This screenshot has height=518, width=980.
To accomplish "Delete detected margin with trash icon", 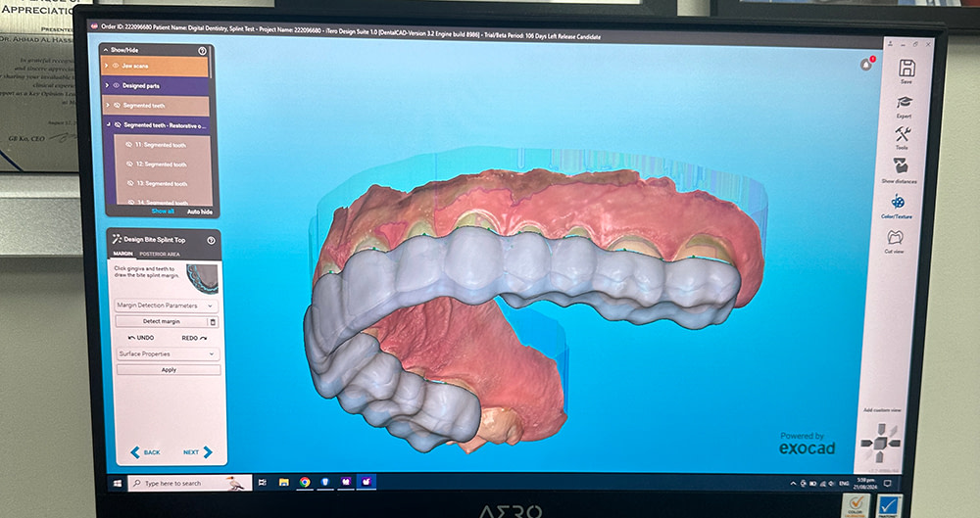I will (x=214, y=321).
